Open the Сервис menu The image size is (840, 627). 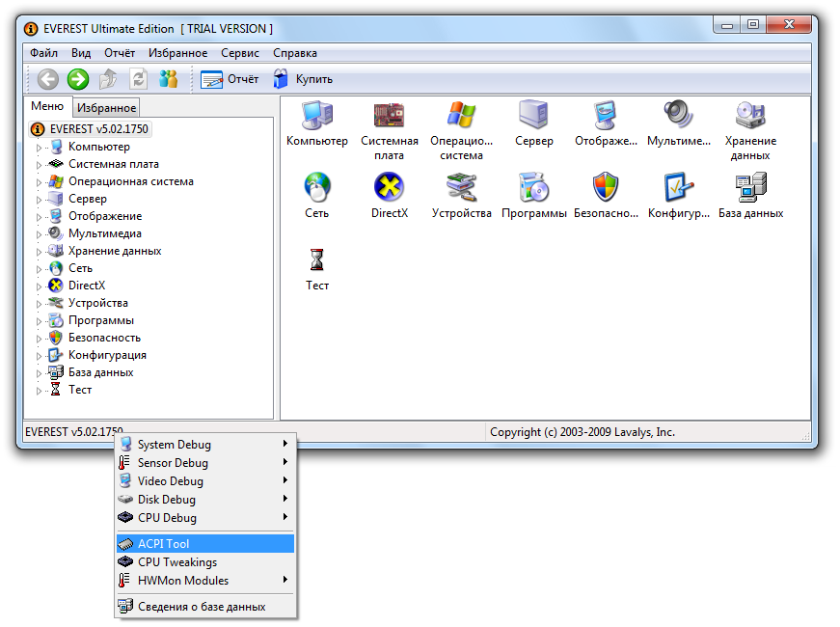239,53
